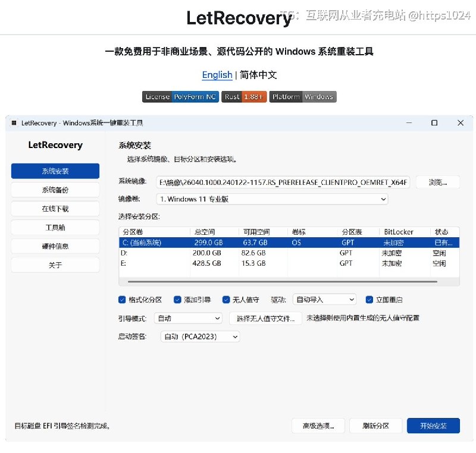Click the 63.7 GB free space cell
Screen dimensions: 476x453
[255, 243]
